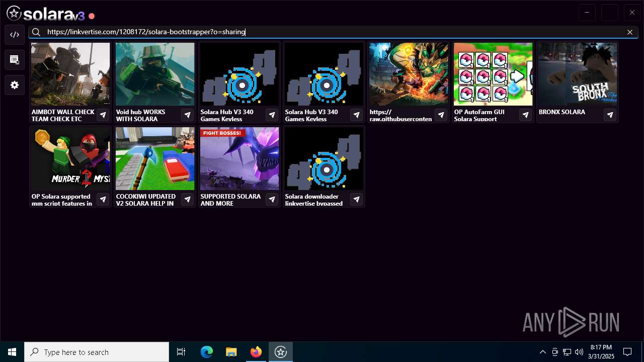
Task: Open the settings gear in sidebar
Action: pyautogui.click(x=15, y=85)
